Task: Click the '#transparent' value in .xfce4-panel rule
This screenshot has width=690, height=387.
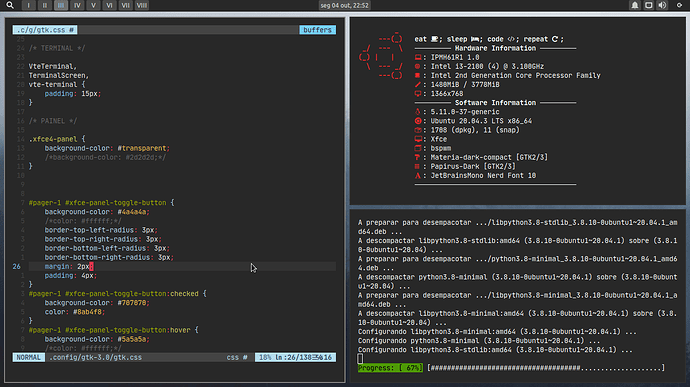Action: click(x=143, y=148)
